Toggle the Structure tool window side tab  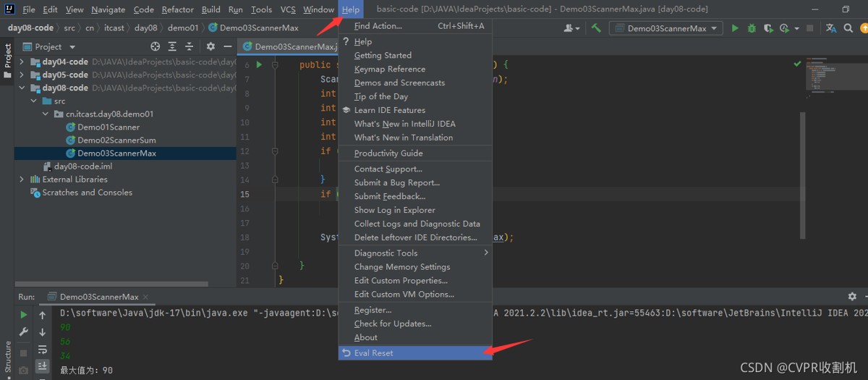coord(7,357)
